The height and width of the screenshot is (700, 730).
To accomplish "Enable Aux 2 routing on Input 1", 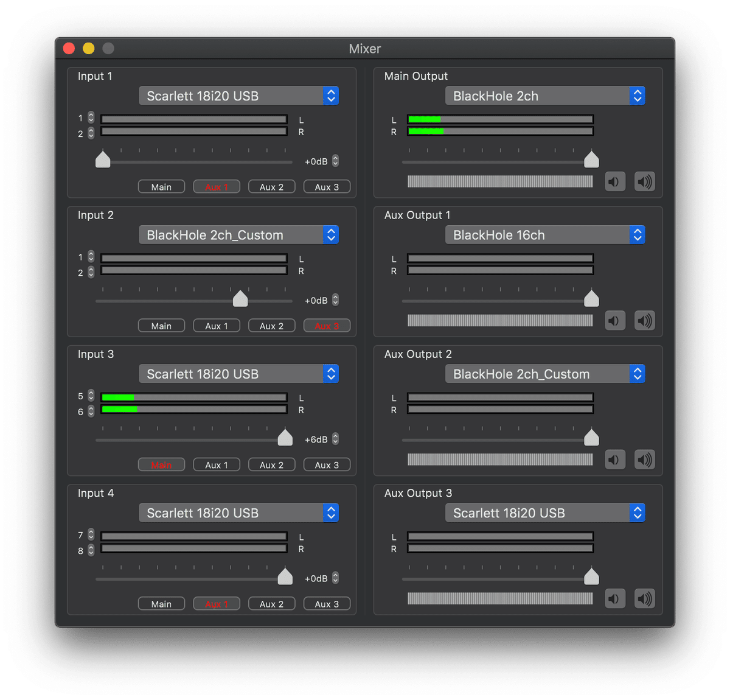I will 271,187.
